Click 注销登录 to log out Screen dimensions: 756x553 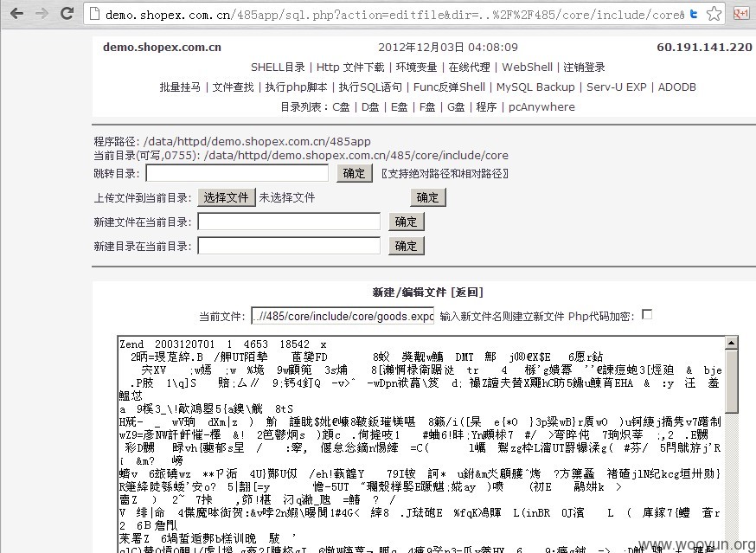585,68
